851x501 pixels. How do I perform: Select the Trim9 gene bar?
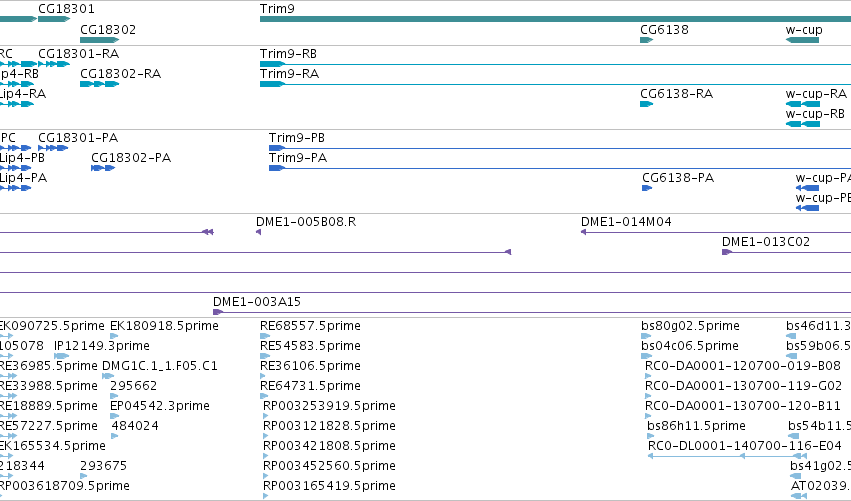click(555, 20)
